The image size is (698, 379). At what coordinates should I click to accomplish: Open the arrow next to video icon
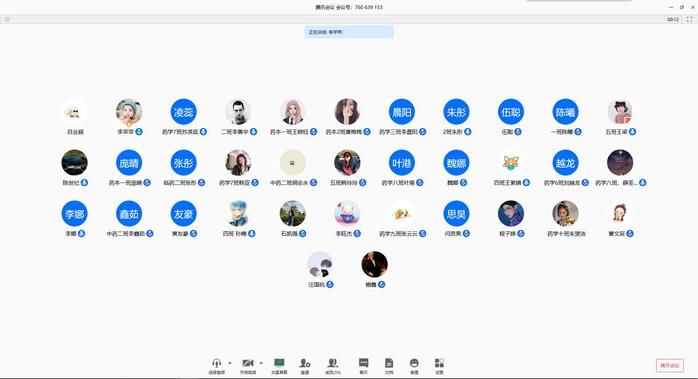coord(261,363)
